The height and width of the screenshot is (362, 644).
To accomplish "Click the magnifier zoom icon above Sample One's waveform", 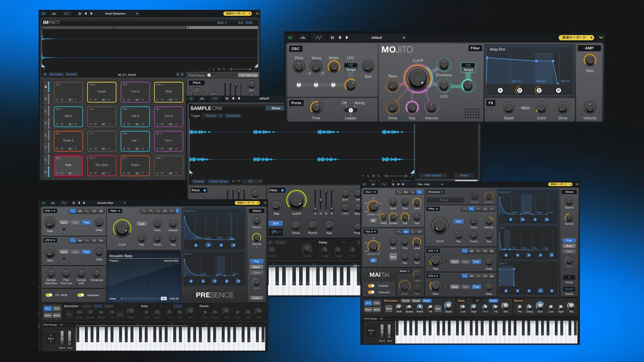I will tap(379, 176).
